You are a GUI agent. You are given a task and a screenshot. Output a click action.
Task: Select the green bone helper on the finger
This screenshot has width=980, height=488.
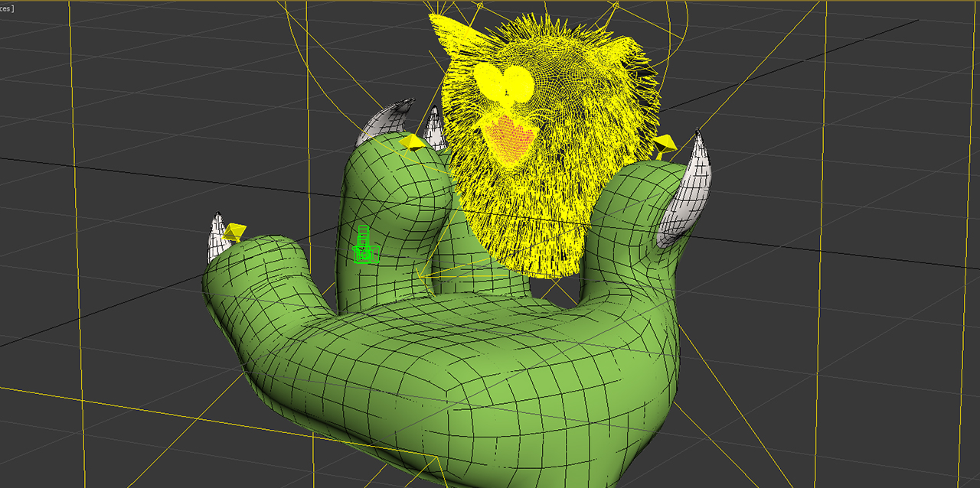(365, 246)
